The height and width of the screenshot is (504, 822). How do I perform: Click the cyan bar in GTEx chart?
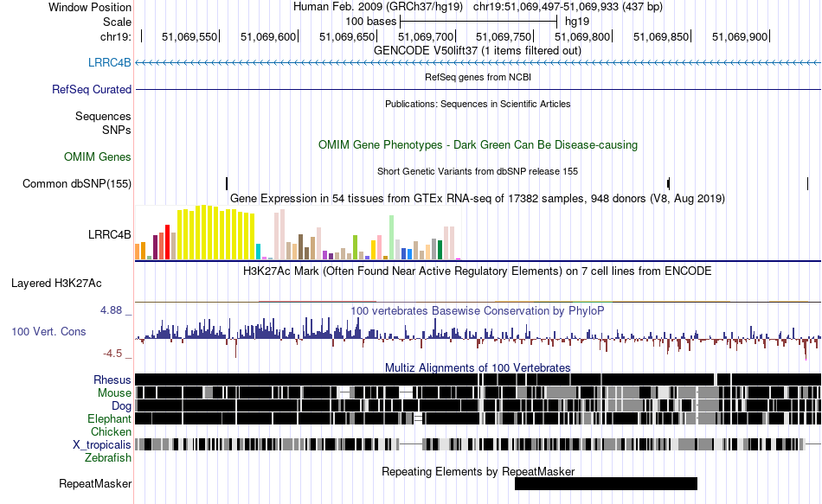(258, 252)
